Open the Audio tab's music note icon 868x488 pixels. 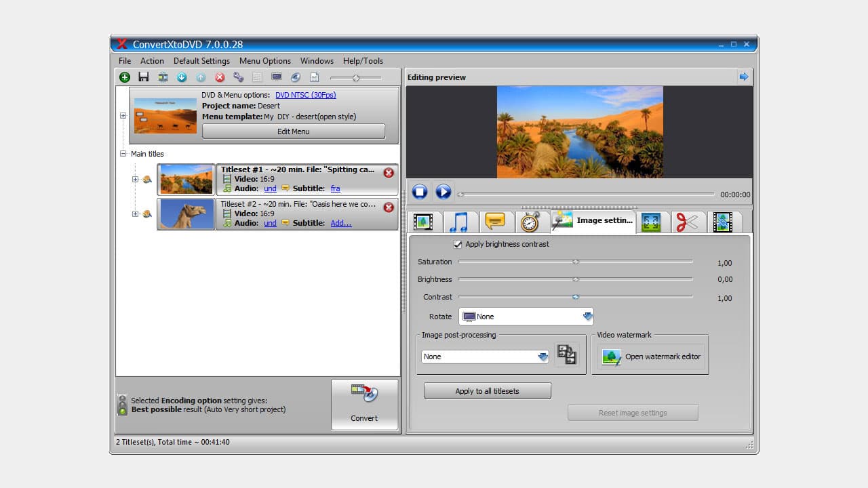(460, 222)
